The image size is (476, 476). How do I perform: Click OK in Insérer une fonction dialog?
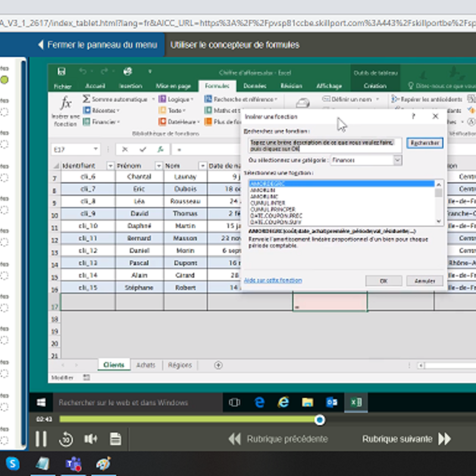pos(384,281)
